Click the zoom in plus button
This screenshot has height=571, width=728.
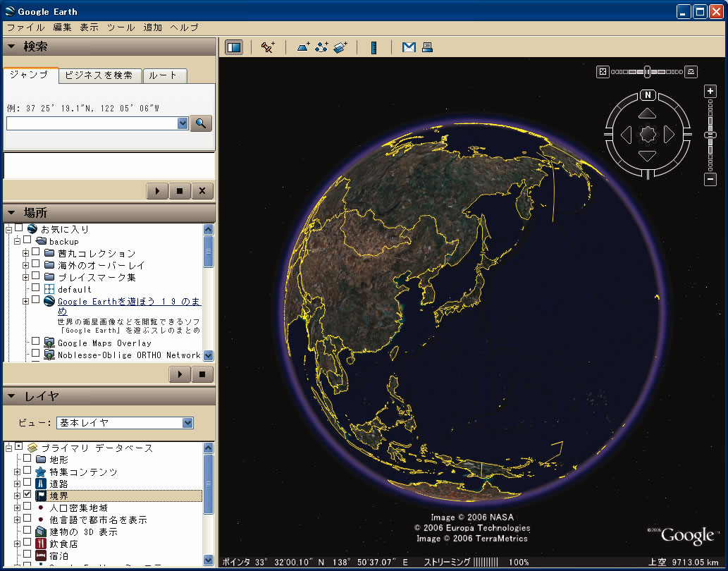tap(710, 91)
